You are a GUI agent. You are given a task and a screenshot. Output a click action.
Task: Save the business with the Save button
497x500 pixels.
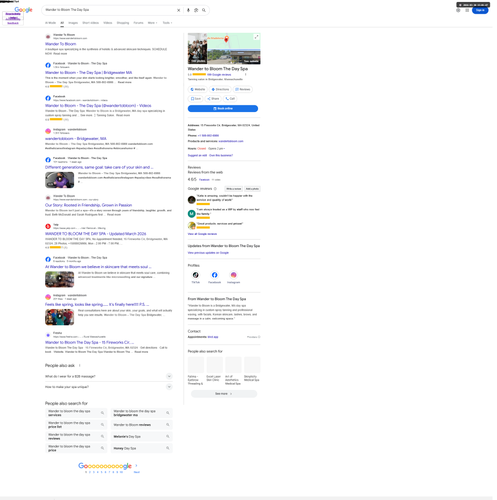tap(196, 99)
